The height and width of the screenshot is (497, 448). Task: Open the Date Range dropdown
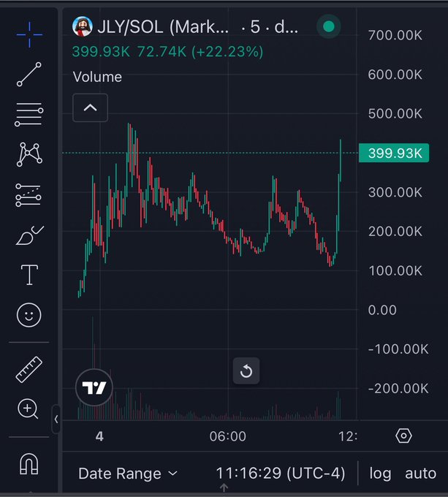(x=128, y=474)
